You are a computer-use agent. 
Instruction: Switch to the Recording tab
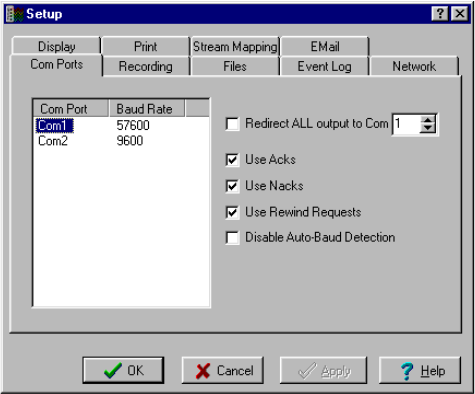click(x=146, y=66)
